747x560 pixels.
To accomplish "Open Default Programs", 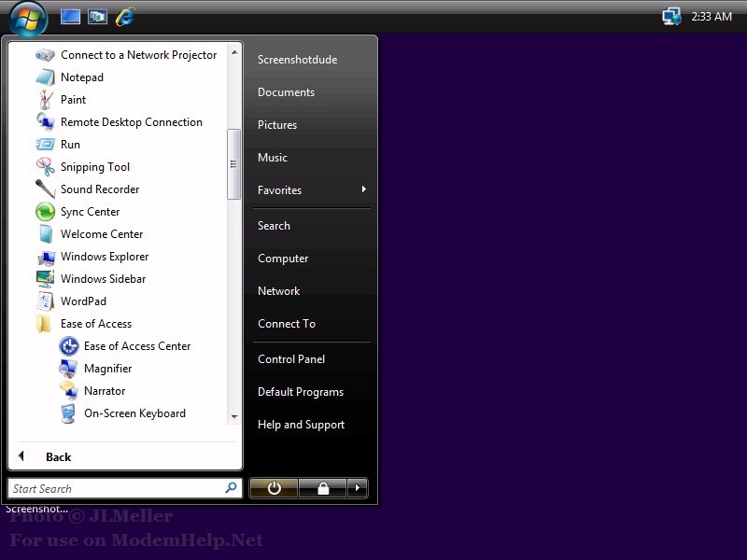I will 301,392.
